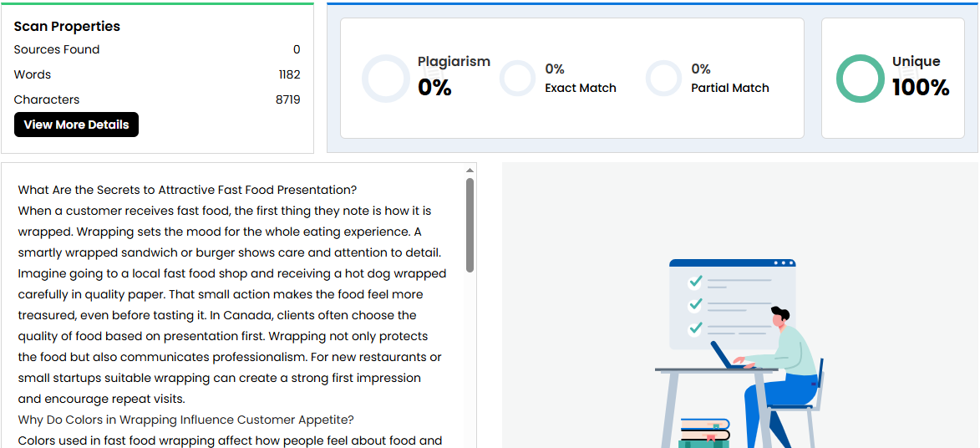The width and height of the screenshot is (980, 448).
Task: Click the Exact Match label
Action: point(581,88)
